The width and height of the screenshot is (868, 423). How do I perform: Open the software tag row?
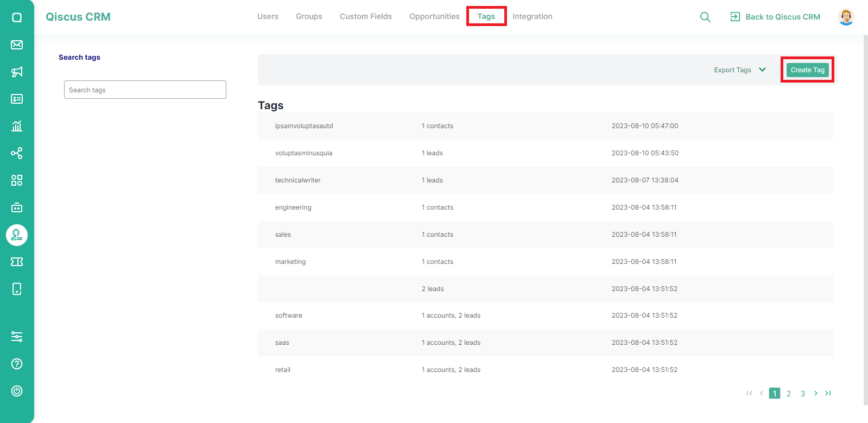[545, 315]
